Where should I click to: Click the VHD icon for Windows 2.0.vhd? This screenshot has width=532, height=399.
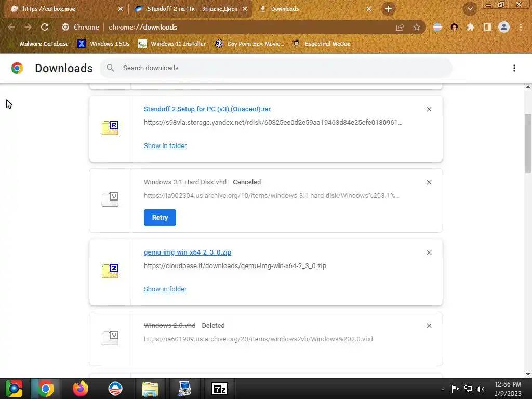(110, 338)
